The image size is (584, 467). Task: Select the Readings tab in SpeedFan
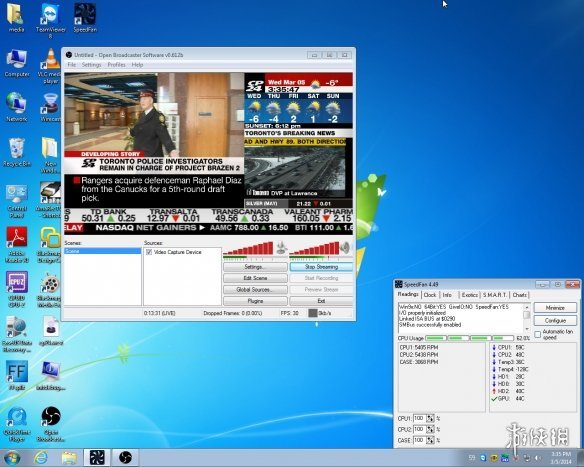coord(408,294)
